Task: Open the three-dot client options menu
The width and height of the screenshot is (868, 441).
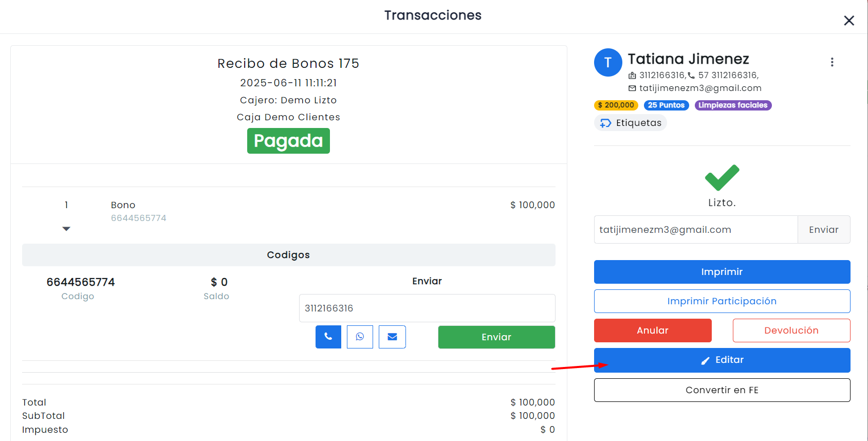Action: 832,62
